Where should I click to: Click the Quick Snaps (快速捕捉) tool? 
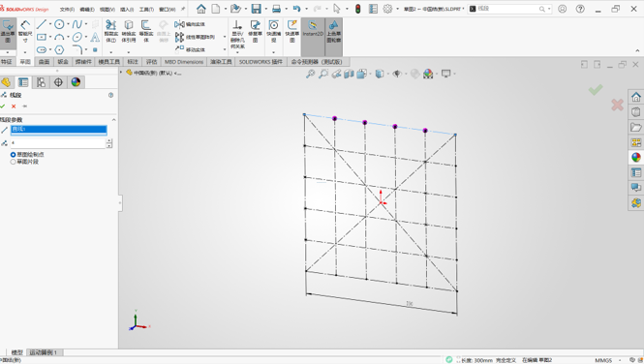click(273, 31)
